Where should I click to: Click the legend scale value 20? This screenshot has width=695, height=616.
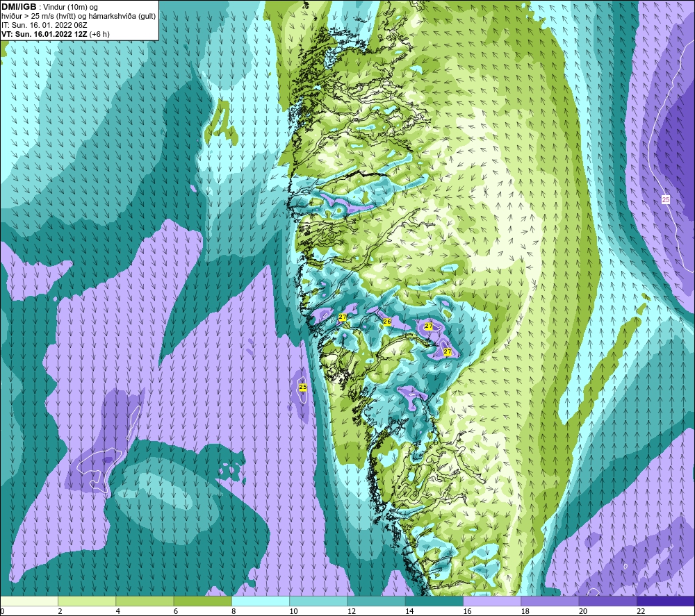[583, 612]
